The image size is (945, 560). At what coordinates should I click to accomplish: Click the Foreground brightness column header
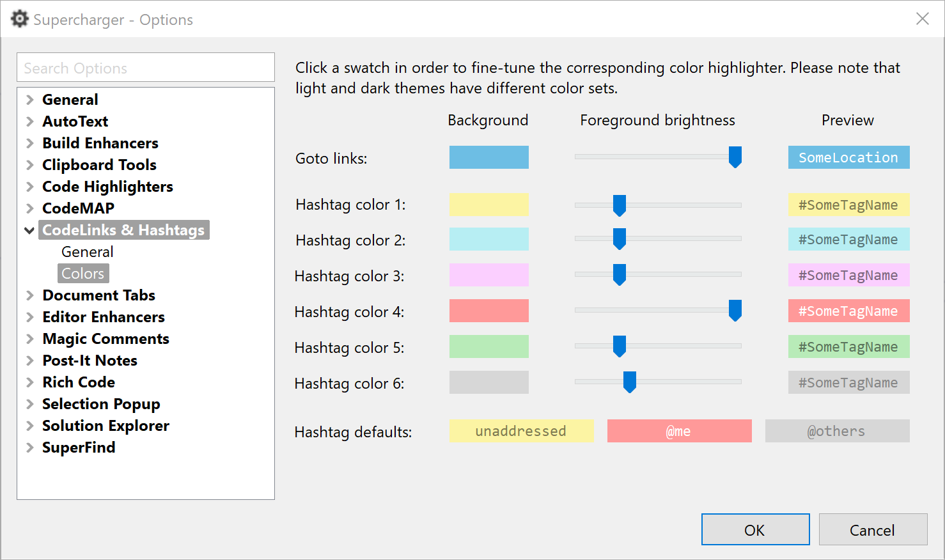pos(657,120)
